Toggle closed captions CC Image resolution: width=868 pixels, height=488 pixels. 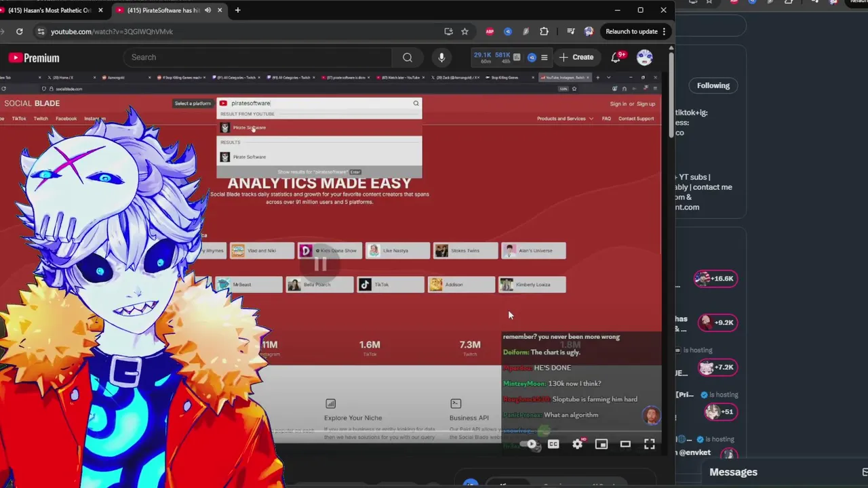553,445
